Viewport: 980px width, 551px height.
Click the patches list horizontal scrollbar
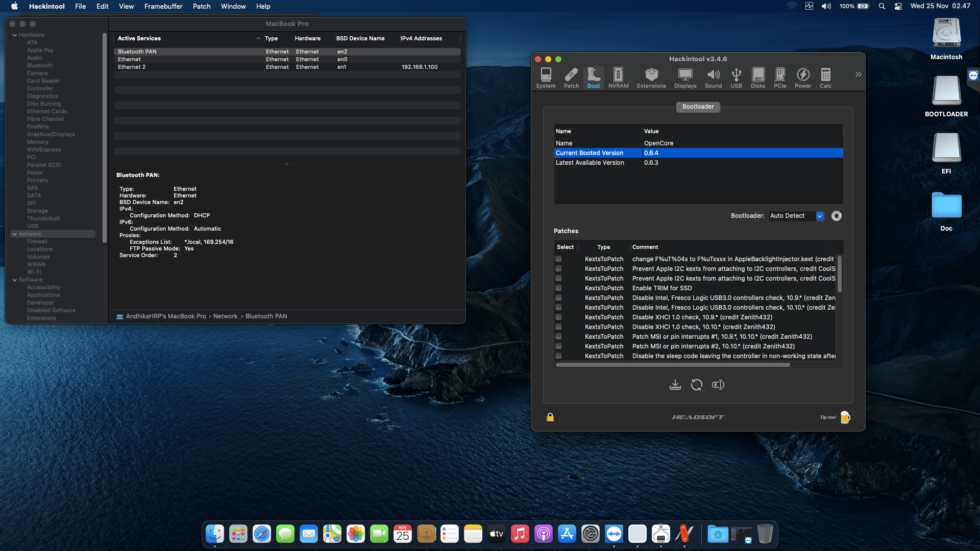672,365
